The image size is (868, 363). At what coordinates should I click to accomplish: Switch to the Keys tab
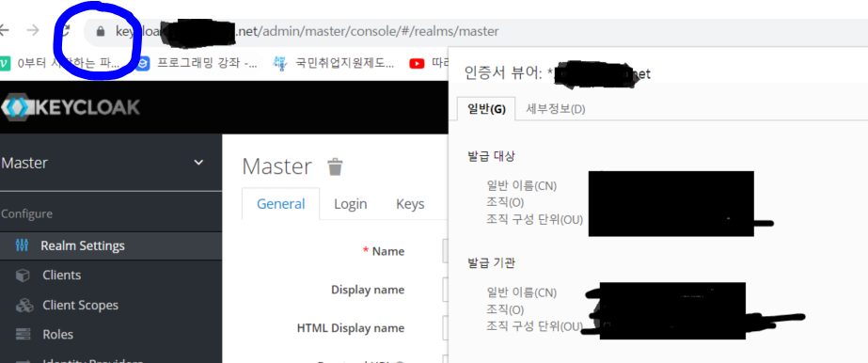tap(410, 204)
